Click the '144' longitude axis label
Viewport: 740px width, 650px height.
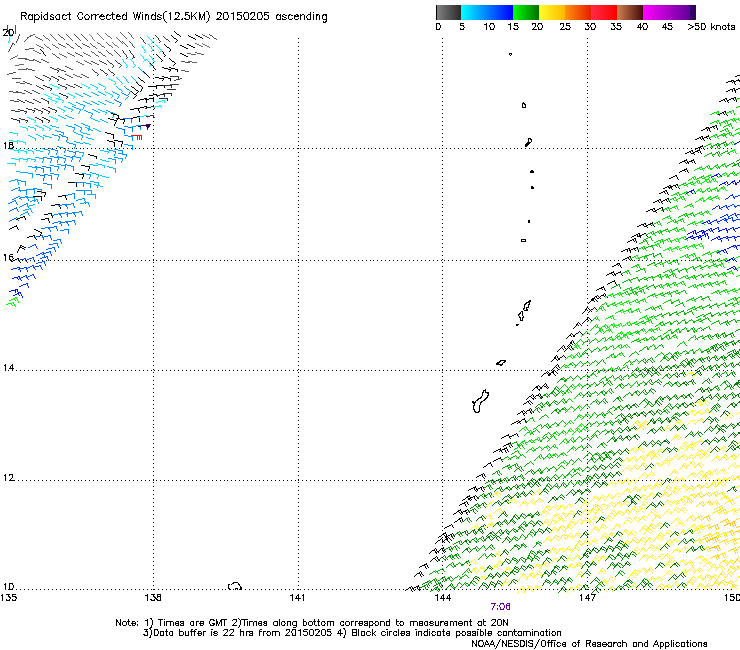click(x=442, y=598)
